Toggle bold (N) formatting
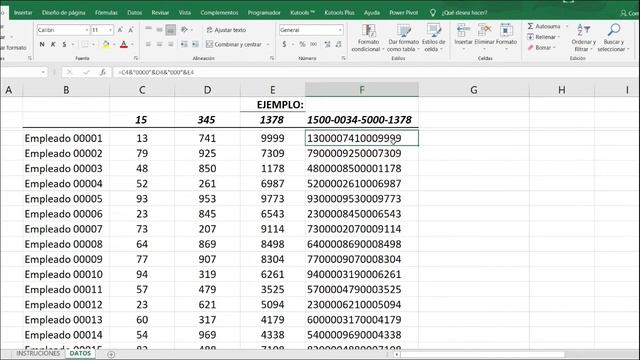The height and width of the screenshot is (360, 640). [x=42, y=44]
